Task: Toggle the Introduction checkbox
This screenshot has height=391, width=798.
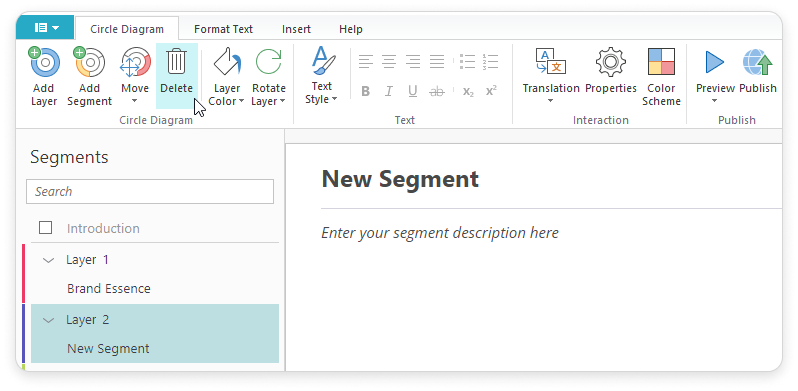Action: (x=45, y=228)
